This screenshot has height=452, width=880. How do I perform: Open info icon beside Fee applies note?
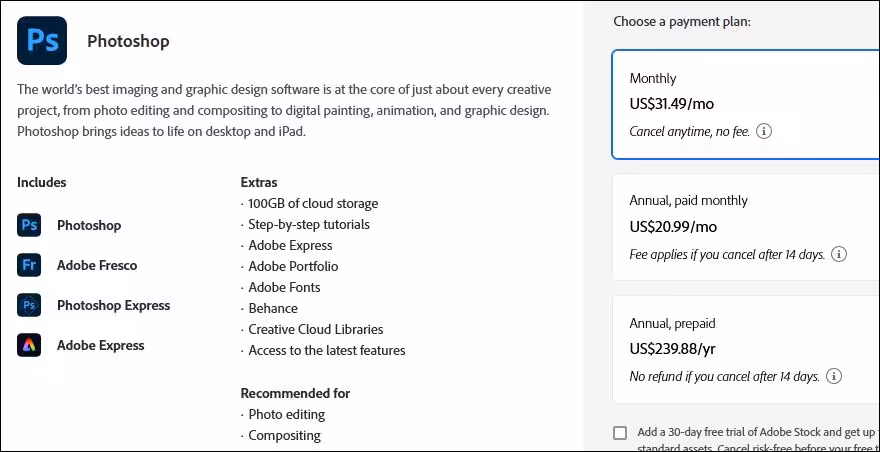coord(838,254)
